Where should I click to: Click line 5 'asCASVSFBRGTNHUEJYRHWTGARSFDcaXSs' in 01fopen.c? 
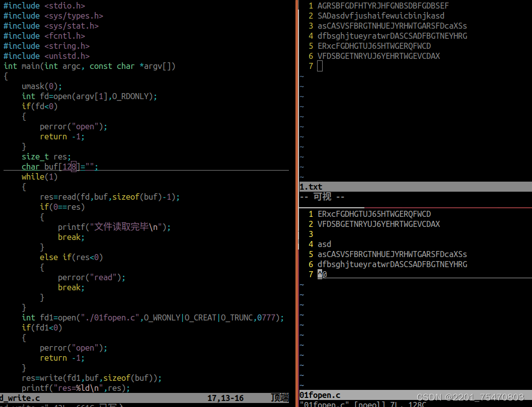[x=392, y=255]
